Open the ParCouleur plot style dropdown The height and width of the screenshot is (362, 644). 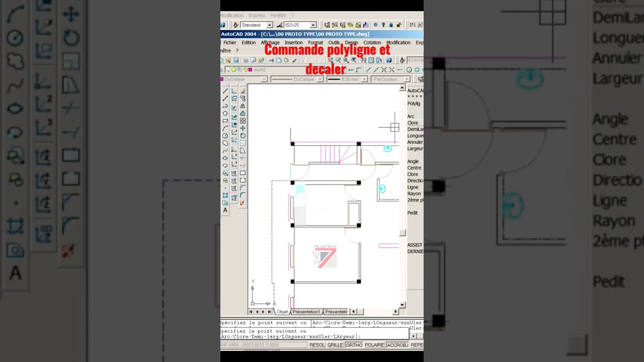click(391, 79)
